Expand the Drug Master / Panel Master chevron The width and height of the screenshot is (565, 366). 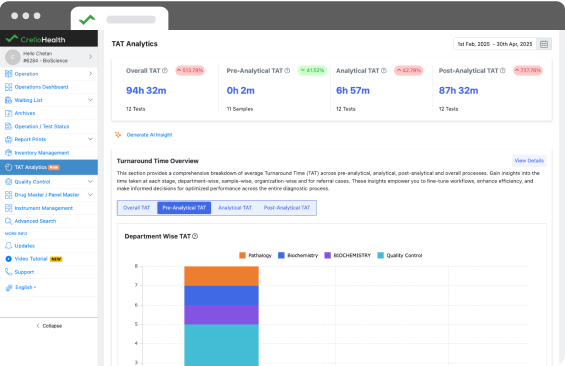90,195
